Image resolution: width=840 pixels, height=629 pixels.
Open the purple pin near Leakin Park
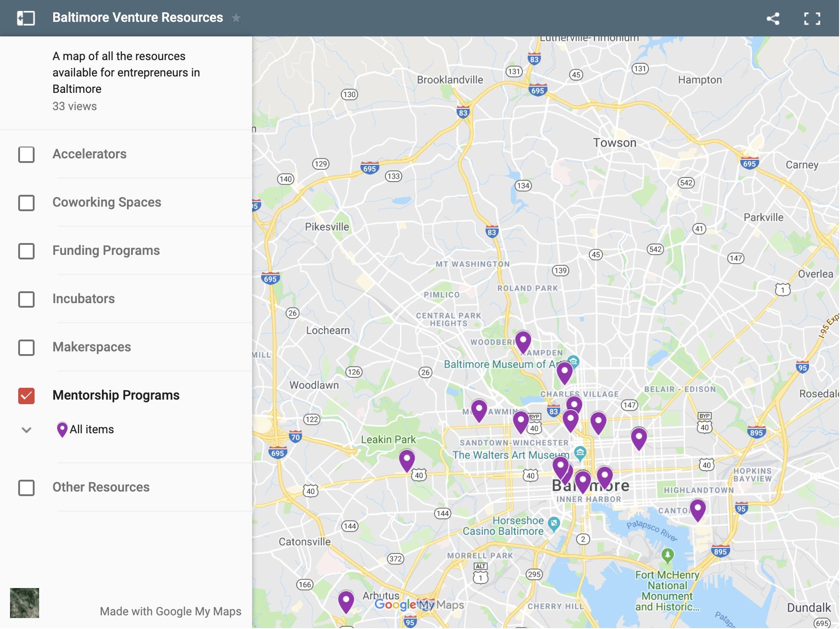(x=407, y=461)
